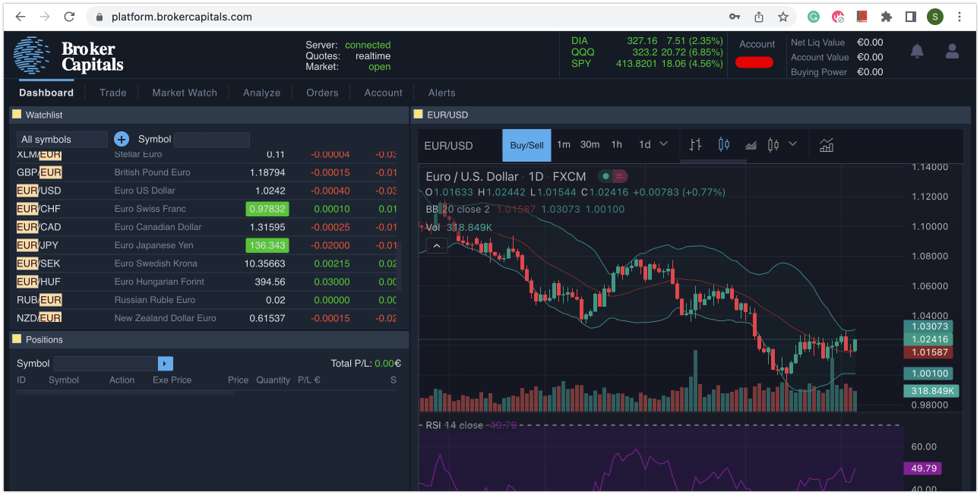Click the EUR/USD panel yellow square icon
980x495 pixels.
coord(418,115)
